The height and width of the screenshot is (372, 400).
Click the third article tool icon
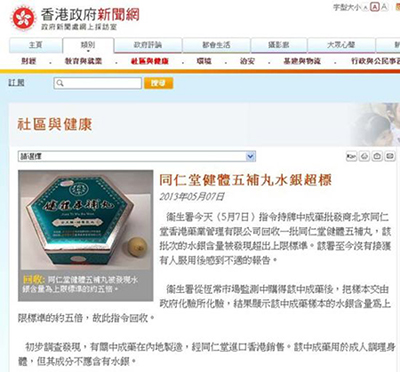tap(377, 156)
